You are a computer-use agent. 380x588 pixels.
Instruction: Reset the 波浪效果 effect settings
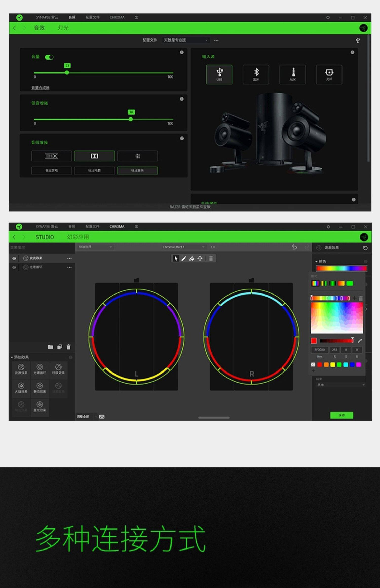[x=365, y=248]
